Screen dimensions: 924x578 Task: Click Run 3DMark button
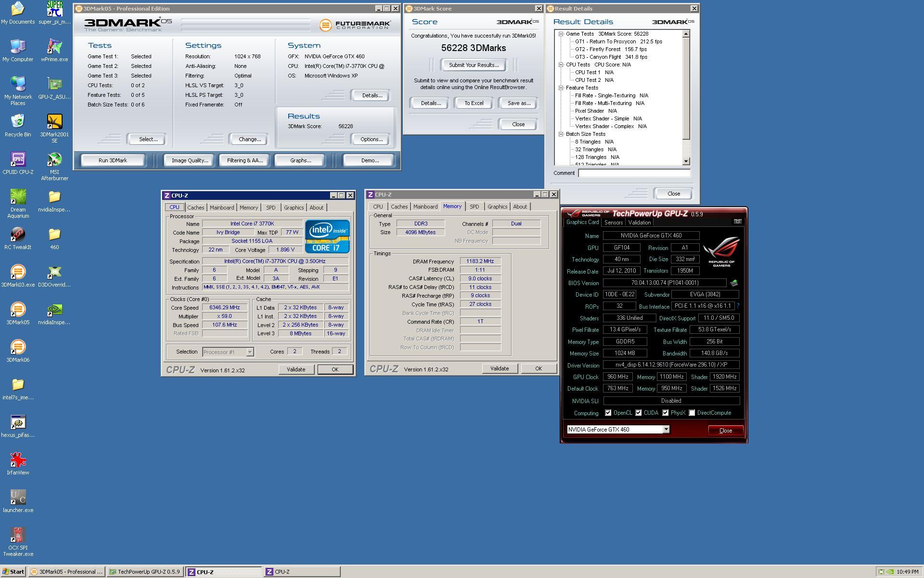(x=113, y=160)
